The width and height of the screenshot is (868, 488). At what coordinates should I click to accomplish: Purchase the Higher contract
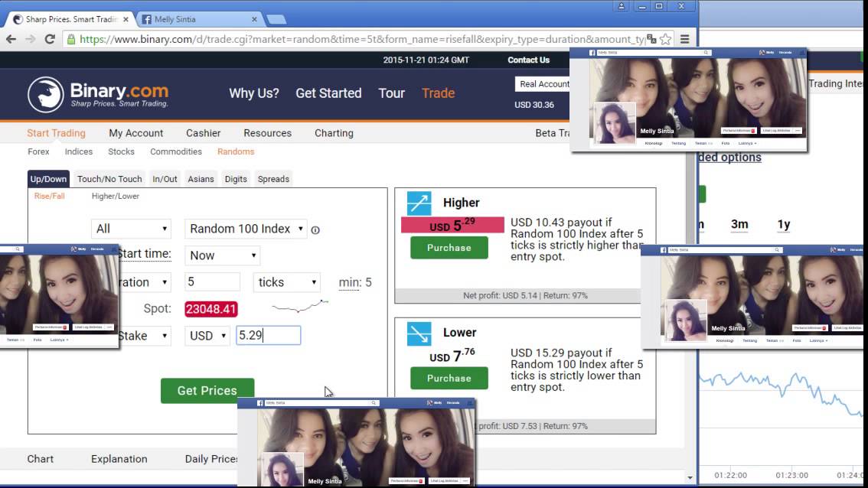449,248
